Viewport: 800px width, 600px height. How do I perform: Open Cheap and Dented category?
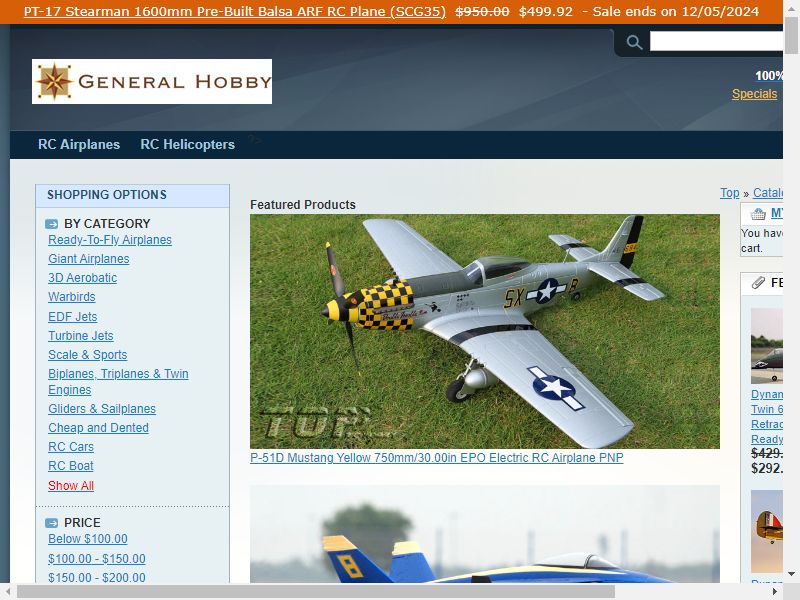(x=98, y=428)
